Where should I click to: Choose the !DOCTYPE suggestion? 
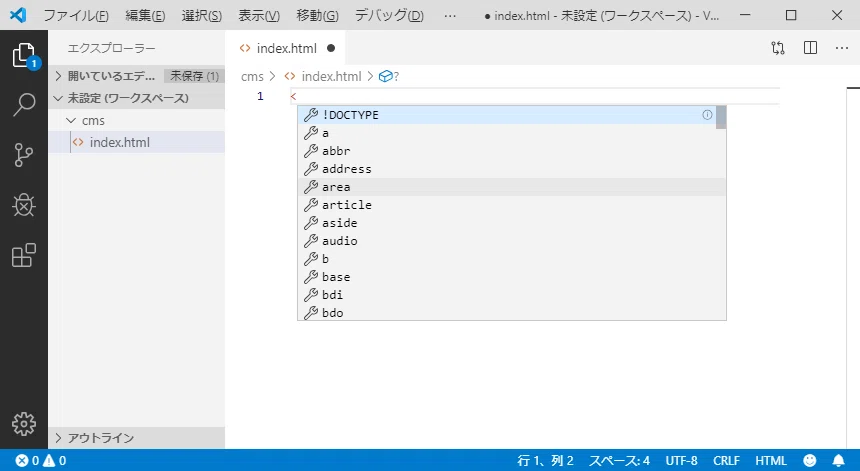click(507, 115)
